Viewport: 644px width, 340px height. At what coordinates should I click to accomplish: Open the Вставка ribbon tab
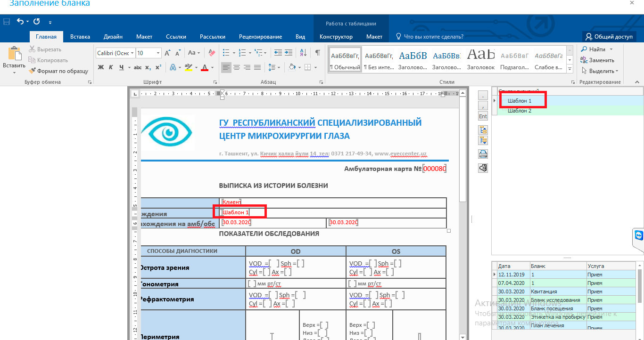80,37
